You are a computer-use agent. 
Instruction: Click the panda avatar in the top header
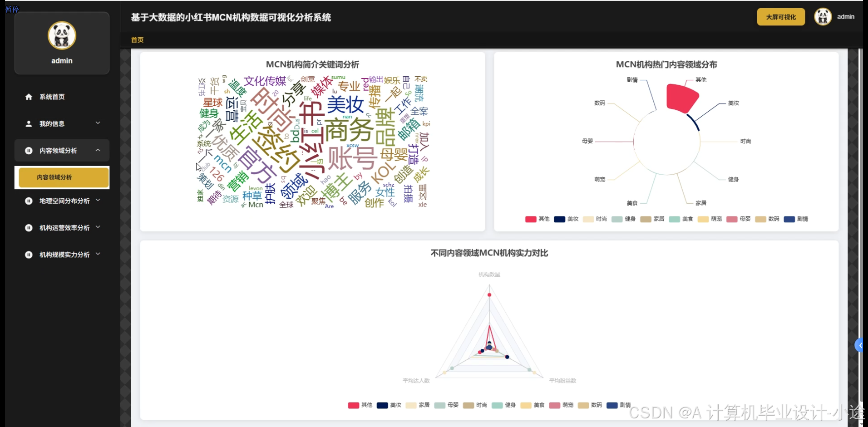(823, 17)
